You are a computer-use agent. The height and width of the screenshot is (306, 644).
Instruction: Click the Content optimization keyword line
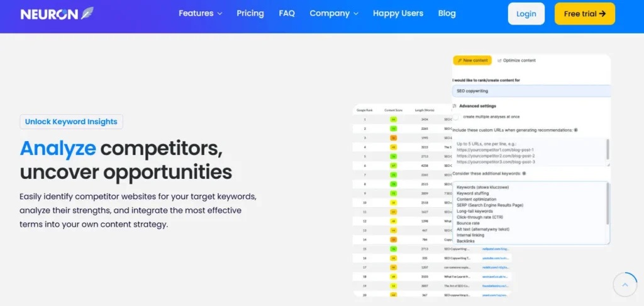(477, 199)
